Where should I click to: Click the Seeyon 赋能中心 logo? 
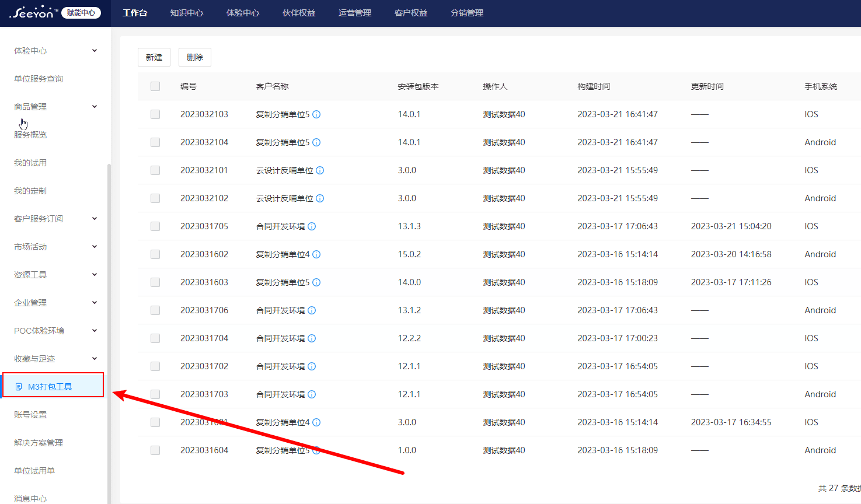[x=55, y=12]
